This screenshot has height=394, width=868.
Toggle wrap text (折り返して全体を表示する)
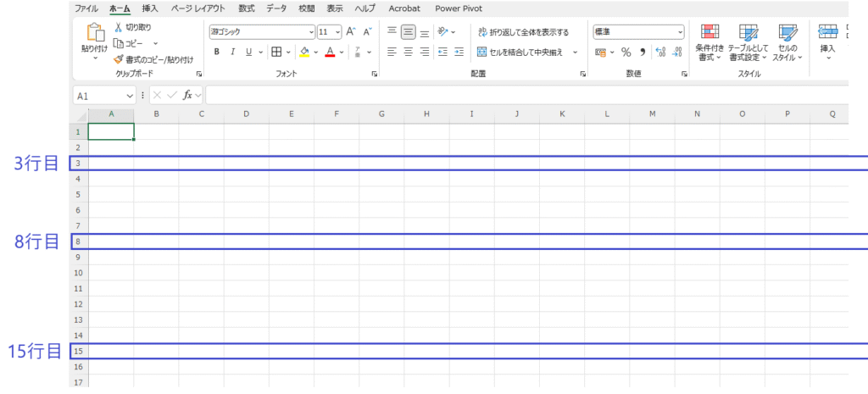coord(523,32)
